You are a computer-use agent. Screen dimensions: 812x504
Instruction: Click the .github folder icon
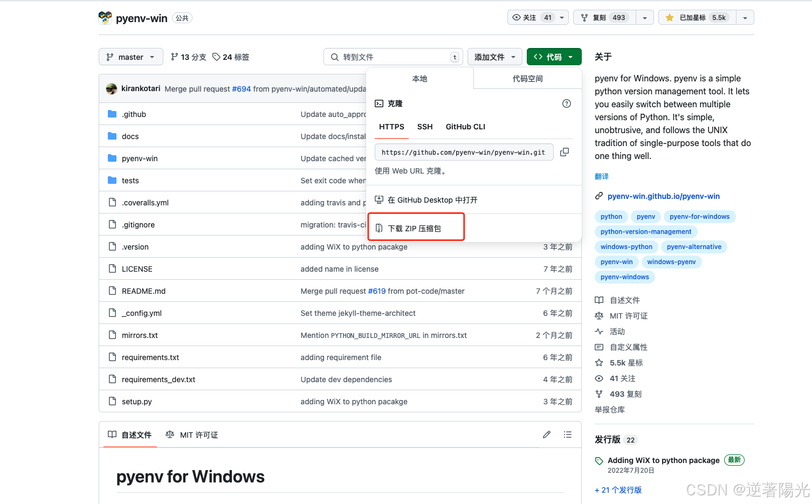pos(112,114)
